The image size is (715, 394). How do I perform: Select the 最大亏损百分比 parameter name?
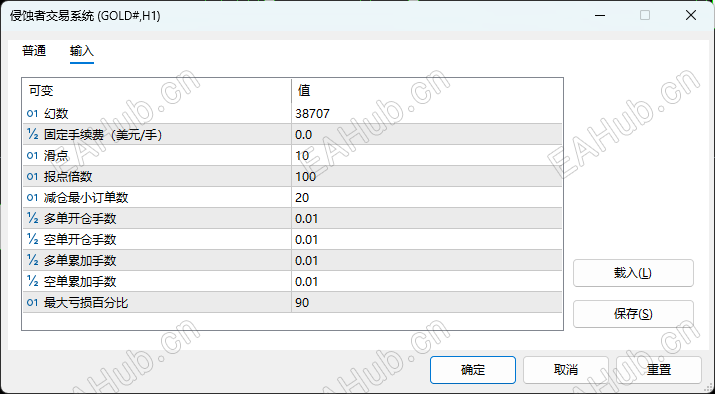click(x=86, y=302)
